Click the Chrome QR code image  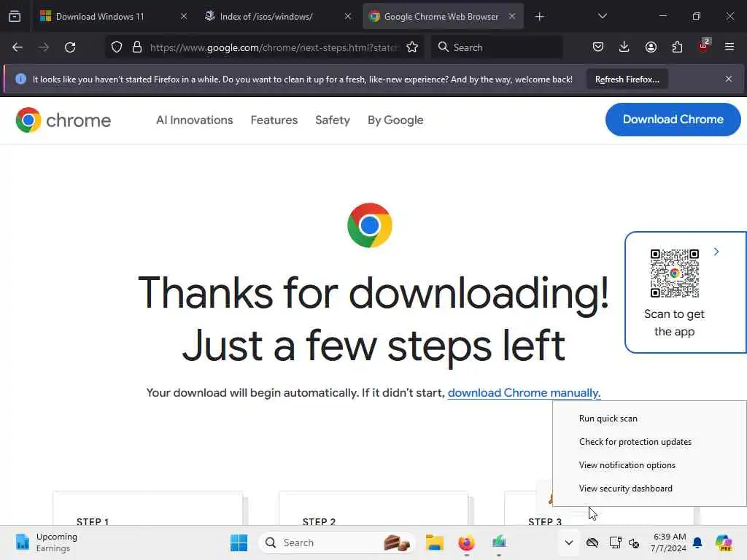pyautogui.click(x=675, y=273)
